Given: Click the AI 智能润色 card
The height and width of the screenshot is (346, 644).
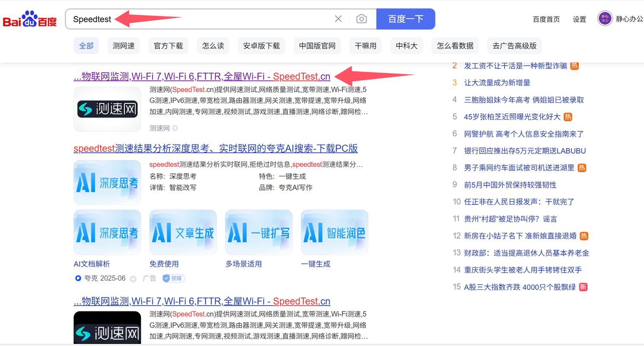Looking at the screenshot, I should (335, 233).
